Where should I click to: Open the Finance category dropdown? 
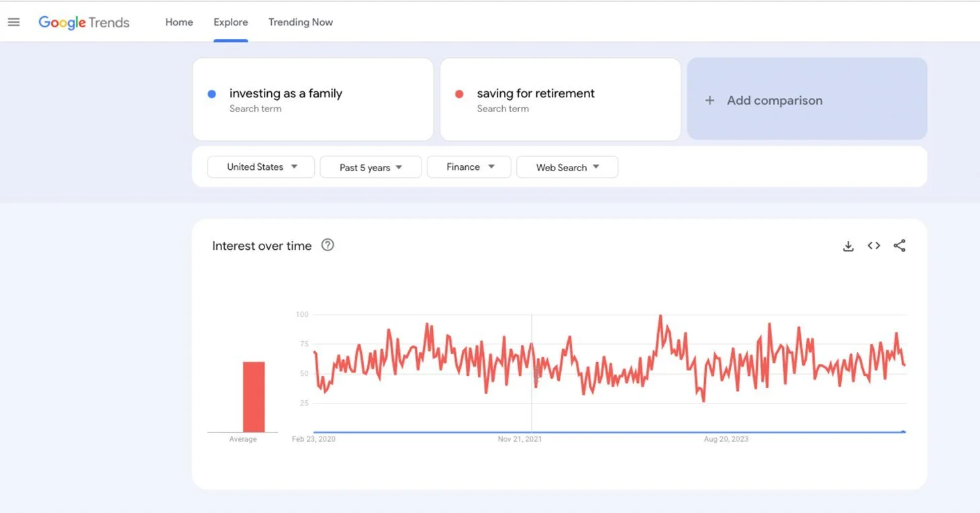click(469, 167)
